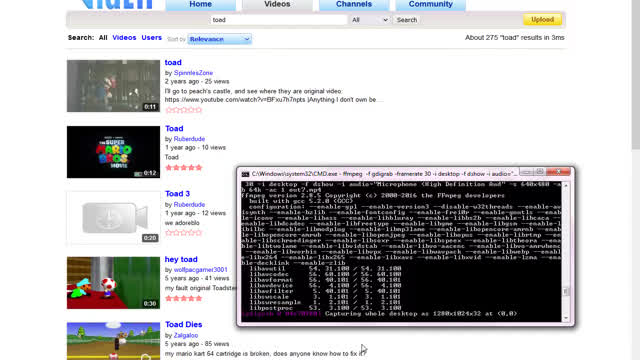
Task: Click the five-star rating under 'Toad' video
Action: coord(184,167)
